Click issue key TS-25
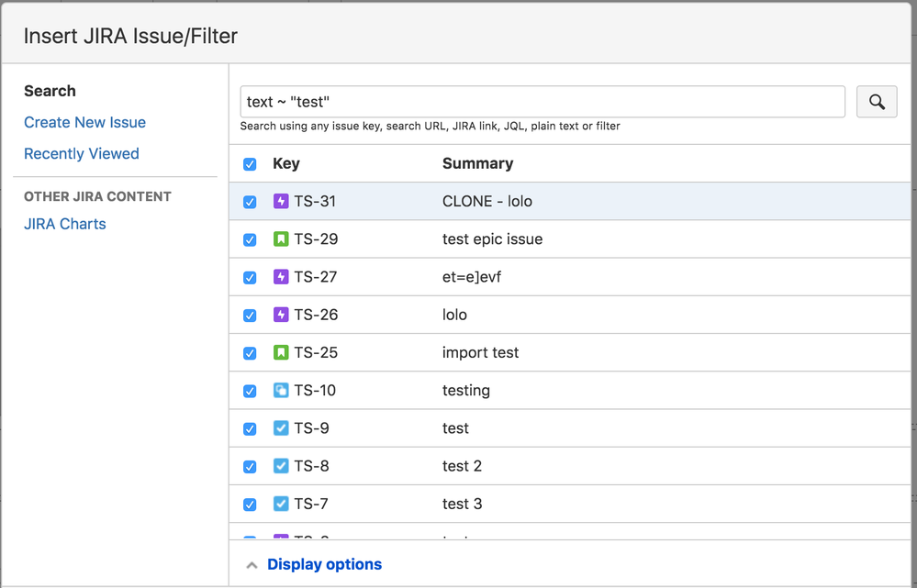The image size is (917, 588). pos(316,352)
